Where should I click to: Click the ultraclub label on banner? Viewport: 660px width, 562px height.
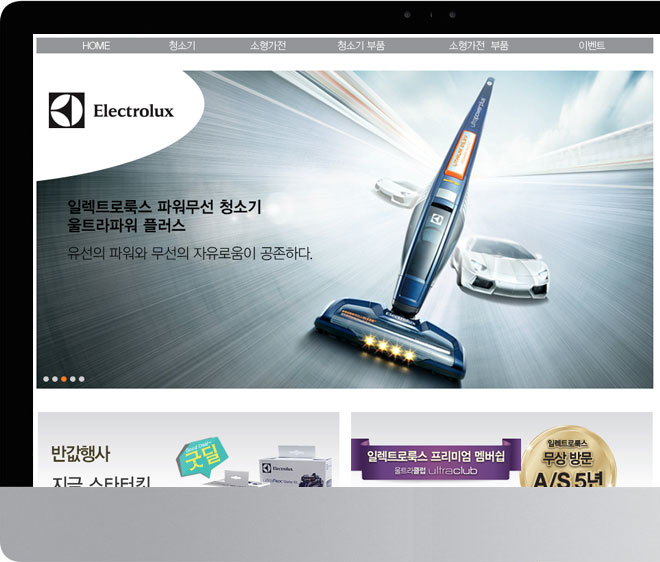tap(453, 471)
